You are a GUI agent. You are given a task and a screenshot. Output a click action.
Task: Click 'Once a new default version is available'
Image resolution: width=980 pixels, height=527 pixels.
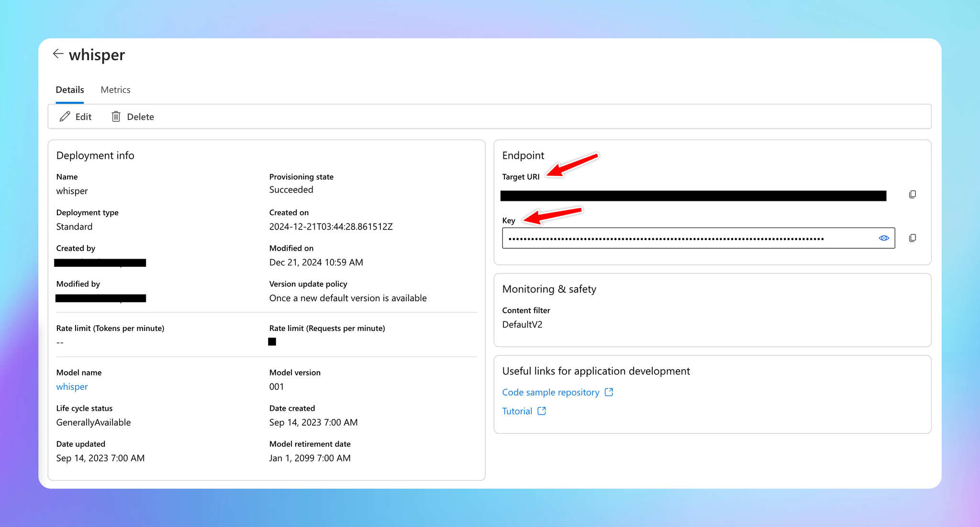(348, 298)
